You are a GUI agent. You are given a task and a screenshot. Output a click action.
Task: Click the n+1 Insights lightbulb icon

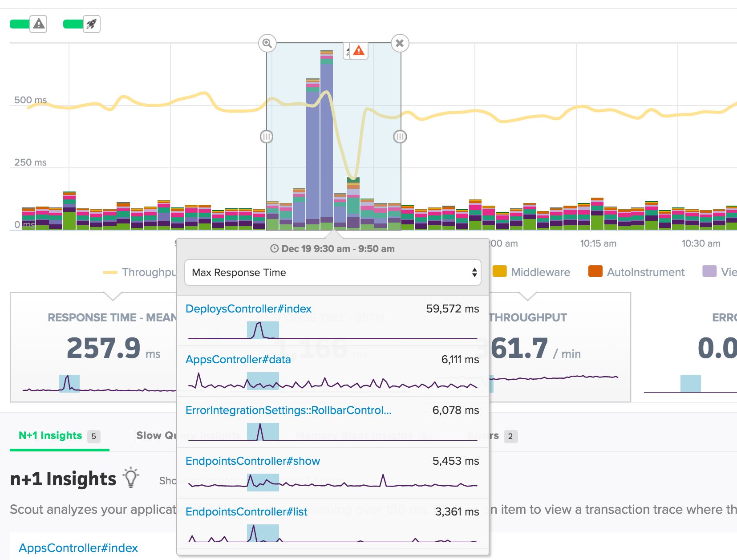[131, 478]
